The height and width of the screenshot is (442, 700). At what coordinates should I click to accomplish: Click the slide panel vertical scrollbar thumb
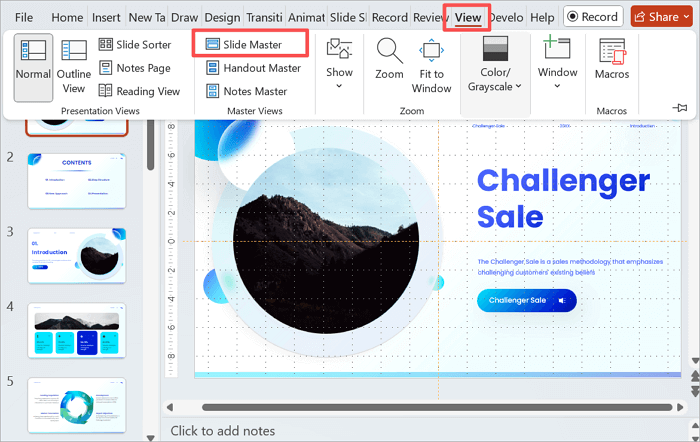pos(150,145)
